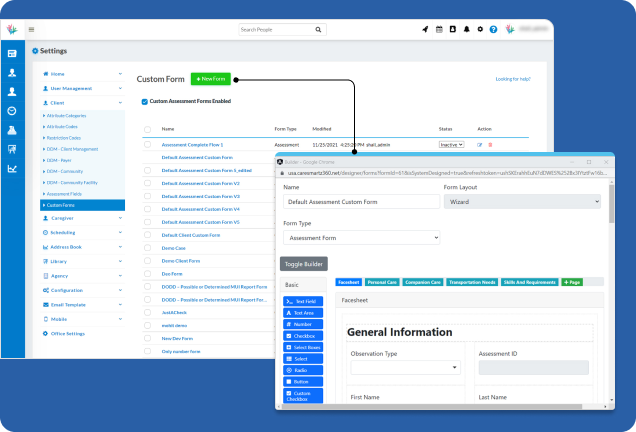
Task: Open the help question mark icon
Action: pyautogui.click(x=493, y=30)
